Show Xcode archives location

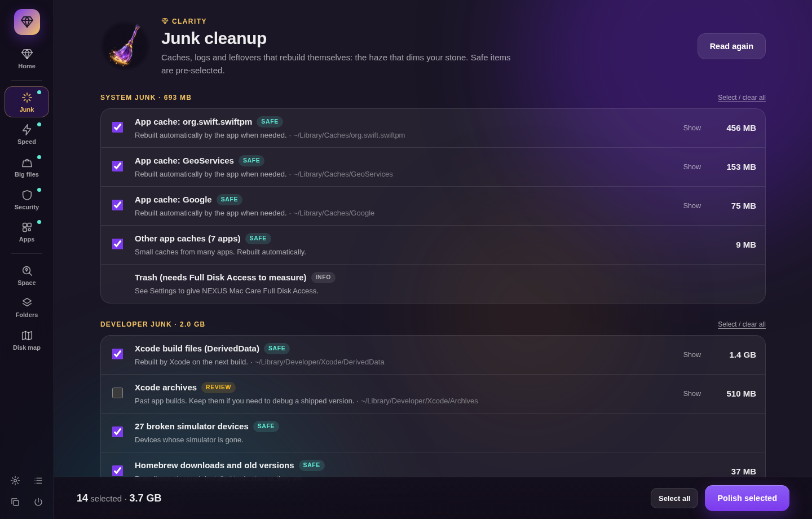(692, 394)
